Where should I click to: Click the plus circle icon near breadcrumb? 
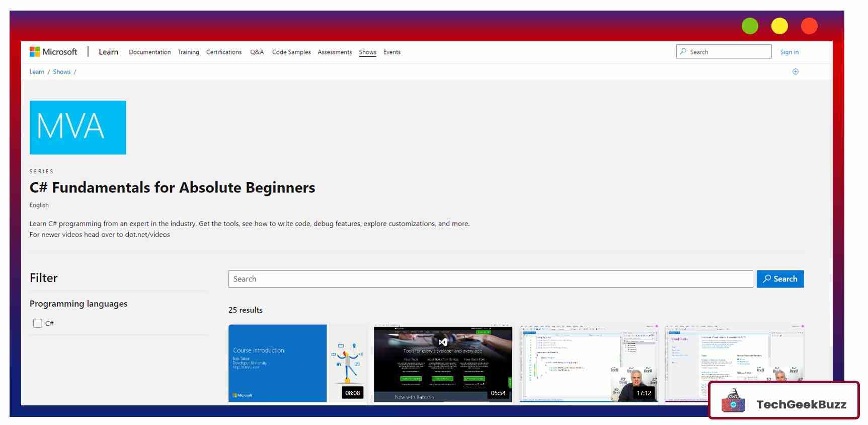(796, 72)
